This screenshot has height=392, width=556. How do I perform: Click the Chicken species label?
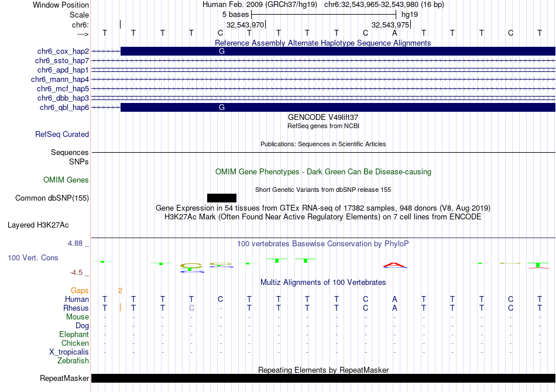click(x=75, y=343)
